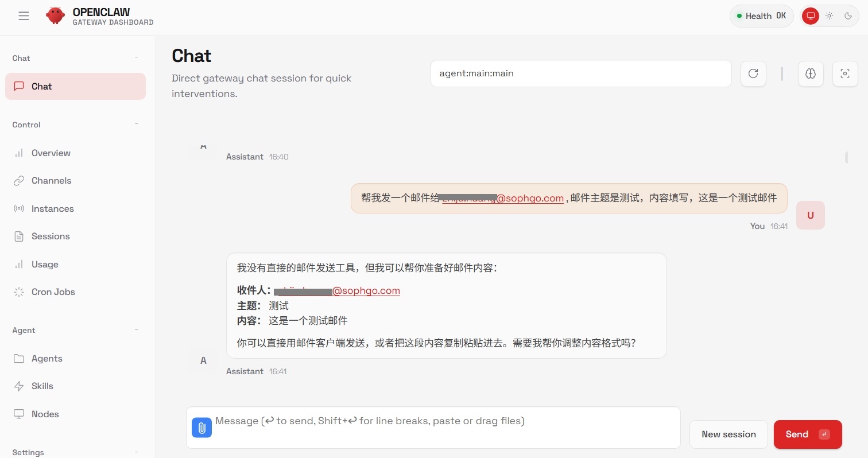The height and width of the screenshot is (458, 868).
Task: Collapse the Agent sidebar section
Action: click(136, 330)
